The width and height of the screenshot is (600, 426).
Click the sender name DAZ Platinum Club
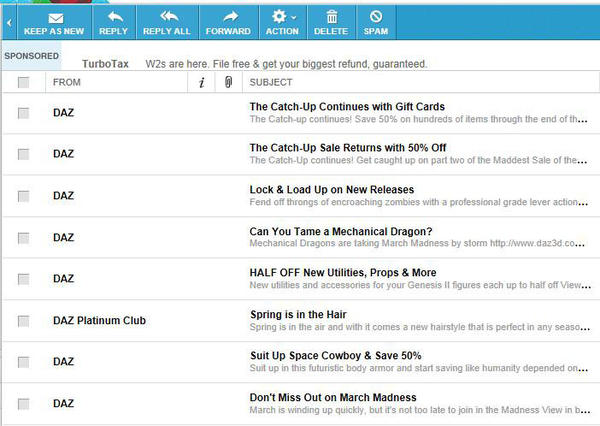pyautogui.click(x=99, y=321)
